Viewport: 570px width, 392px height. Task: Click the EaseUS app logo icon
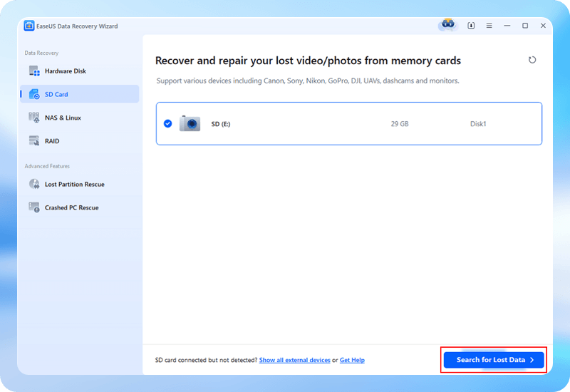29,26
